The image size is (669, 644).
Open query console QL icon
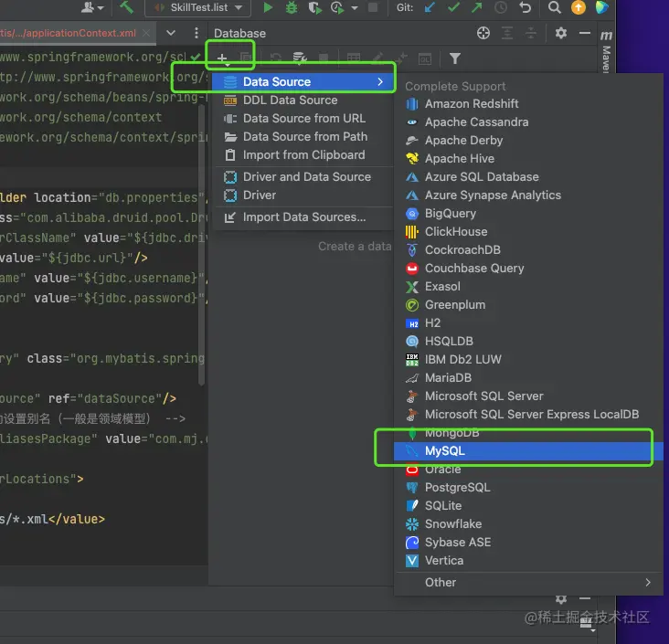(x=425, y=58)
